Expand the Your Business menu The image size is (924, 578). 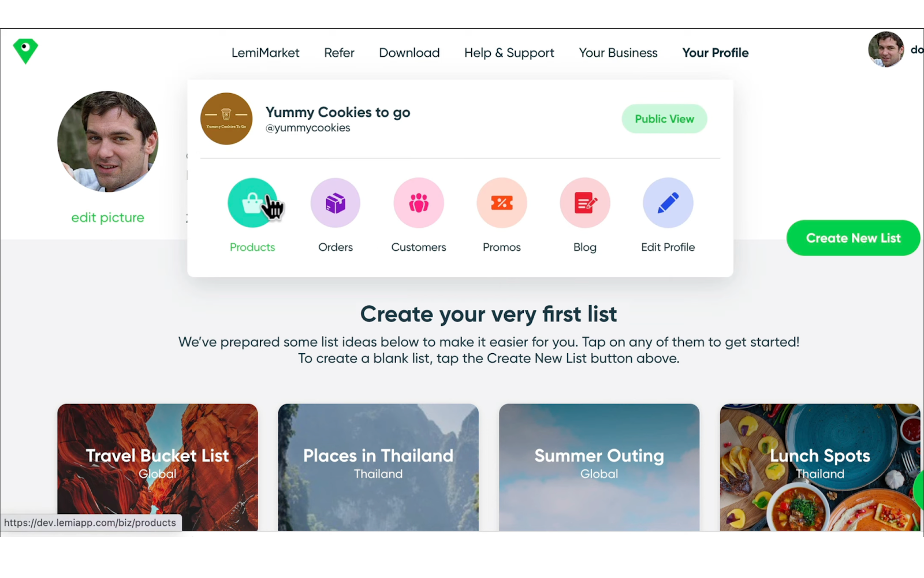tap(618, 53)
